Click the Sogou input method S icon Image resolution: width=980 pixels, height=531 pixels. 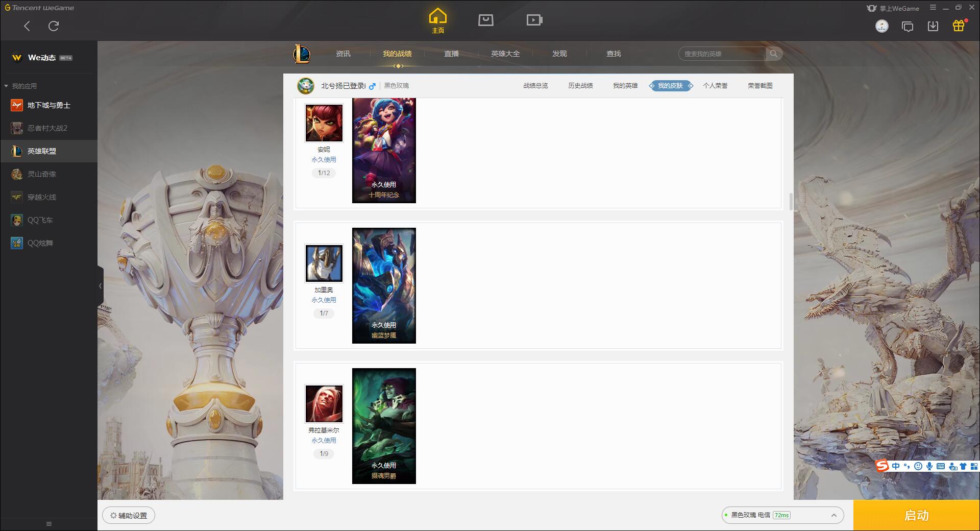click(882, 466)
